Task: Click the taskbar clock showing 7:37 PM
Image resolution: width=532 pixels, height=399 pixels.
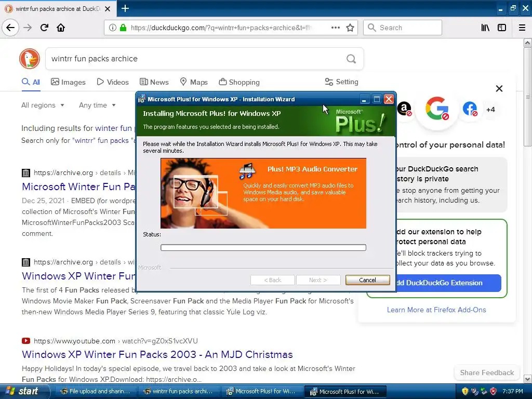Action: click(x=513, y=391)
